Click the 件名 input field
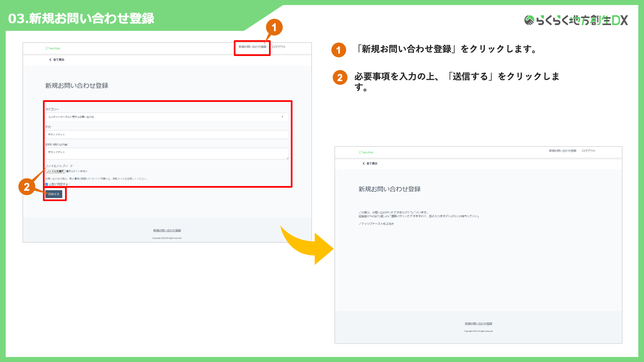Image resolution: width=644 pixels, height=362 pixels. point(167,134)
